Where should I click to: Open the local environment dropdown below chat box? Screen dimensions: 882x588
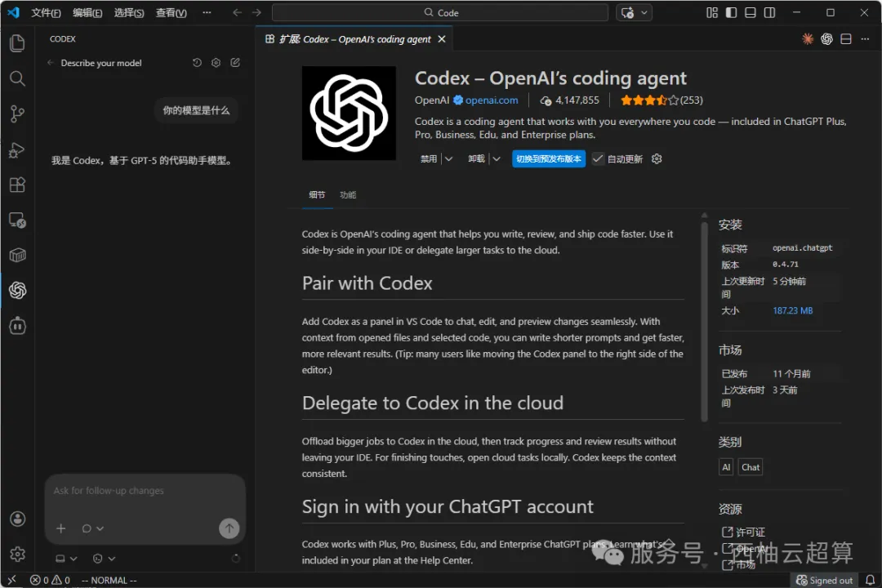(66, 558)
